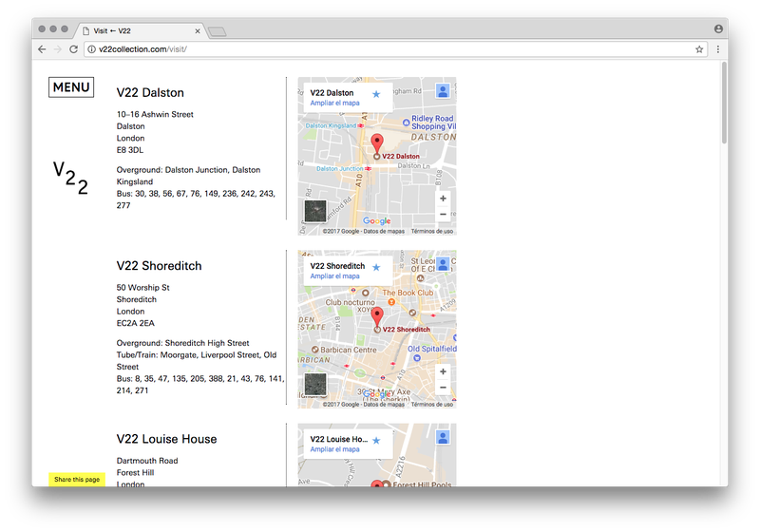Click the 10–16 Ashwin Street address line
This screenshot has width=760, height=532.
point(155,114)
